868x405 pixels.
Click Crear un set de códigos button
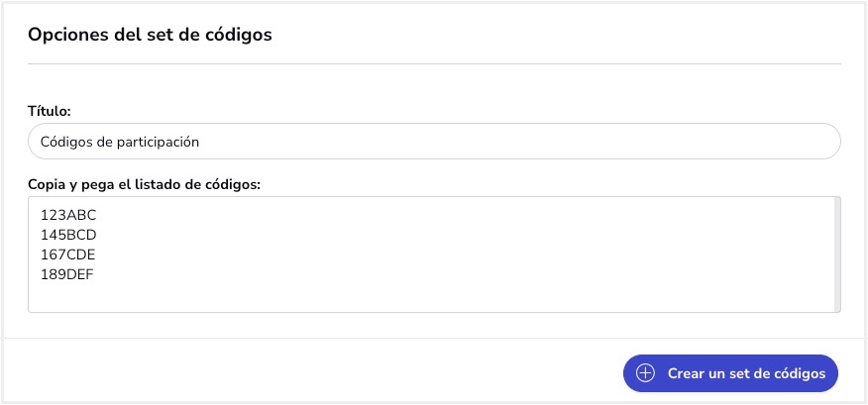click(x=730, y=373)
